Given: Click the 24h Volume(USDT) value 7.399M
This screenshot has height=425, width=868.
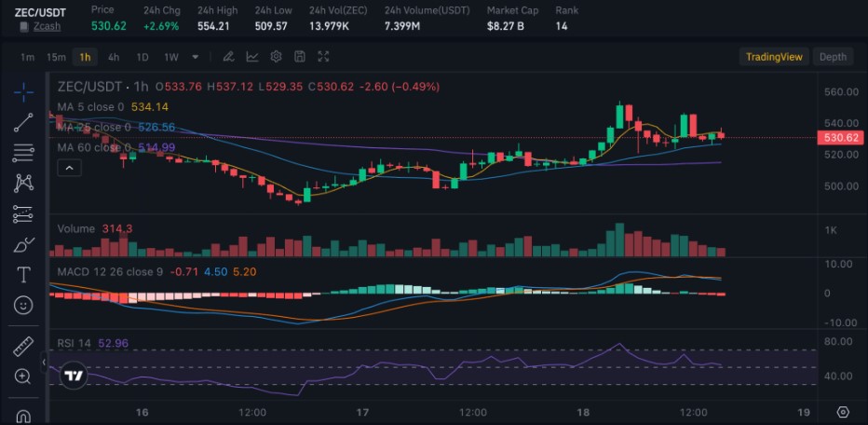Looking at the screenshot, I should (x=404, y=26).
